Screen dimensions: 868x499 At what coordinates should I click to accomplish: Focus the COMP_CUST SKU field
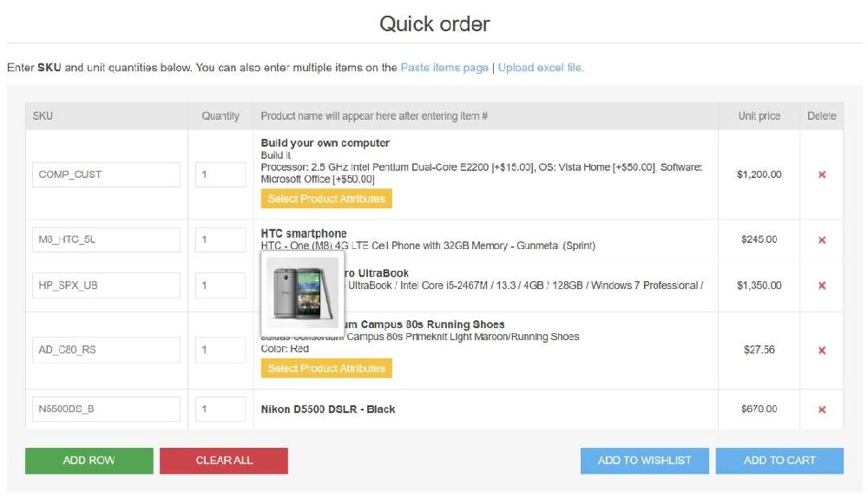coord(106,174)
